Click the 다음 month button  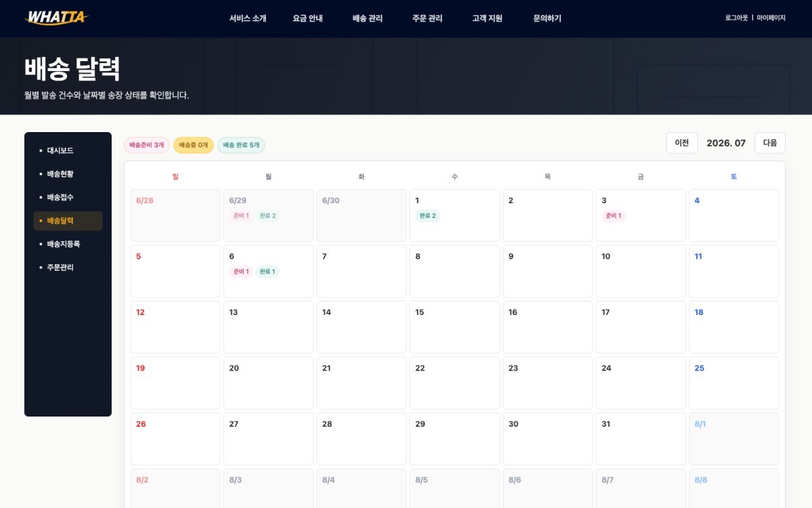[x=770, y=143]
